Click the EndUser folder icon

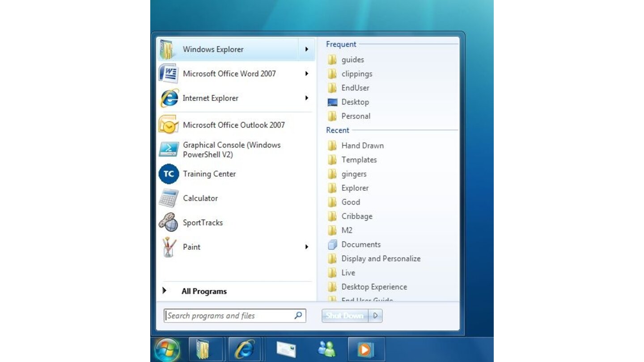click(x=332, y=88)
